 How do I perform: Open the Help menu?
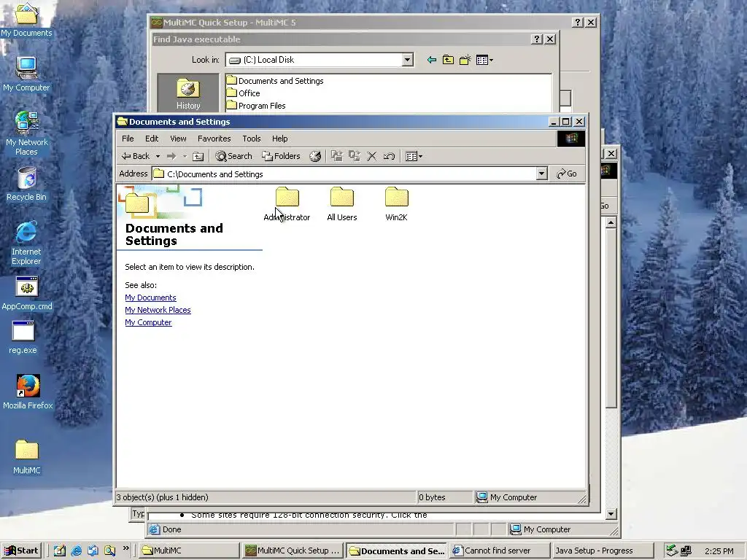point(279,139)
